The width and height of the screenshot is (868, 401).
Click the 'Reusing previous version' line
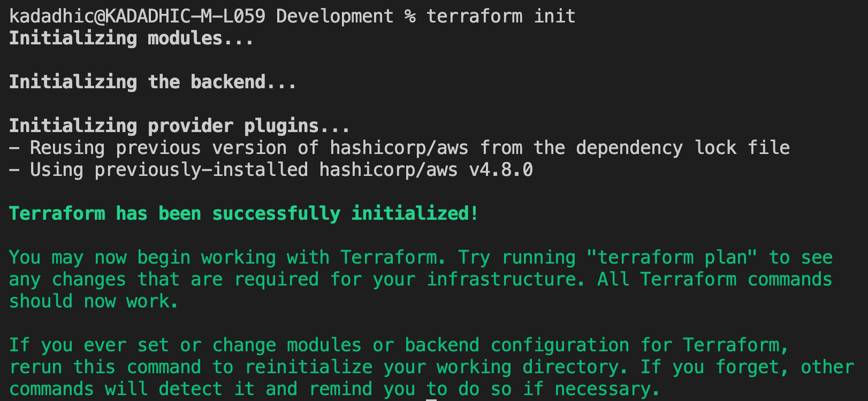tap(399, 148)
